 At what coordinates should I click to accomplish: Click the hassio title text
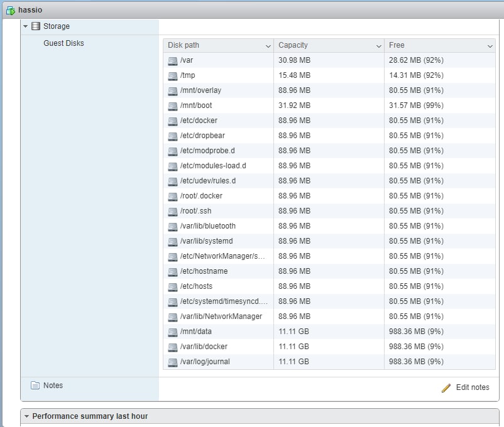click(30, 10)
